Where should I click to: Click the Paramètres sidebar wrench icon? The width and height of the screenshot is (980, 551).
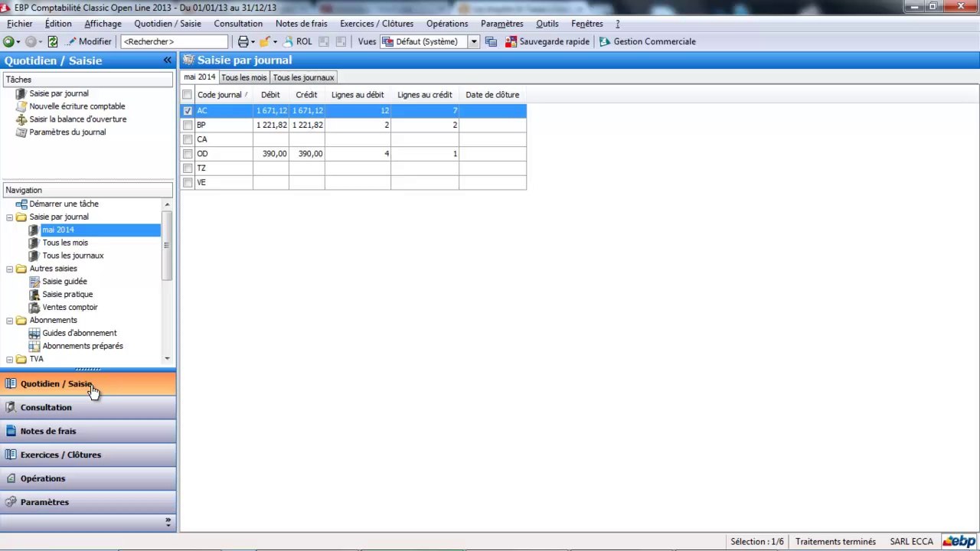click(x=11, y=503)
